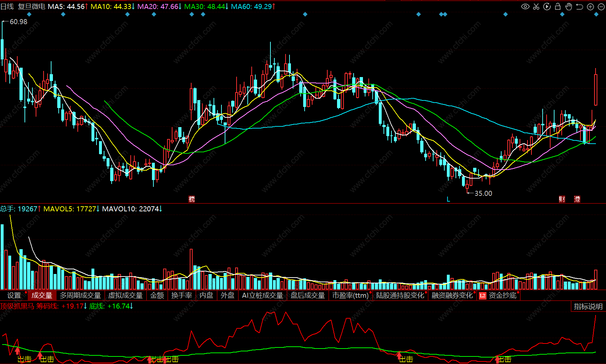
Task: Switch to the 资金抄底 tab
Action: coord(503,296)
